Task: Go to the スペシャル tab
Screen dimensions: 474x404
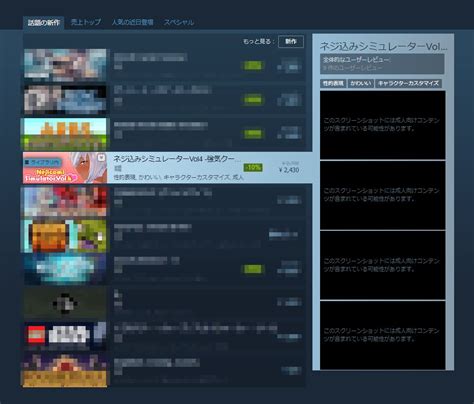Action: coord(179,22)
